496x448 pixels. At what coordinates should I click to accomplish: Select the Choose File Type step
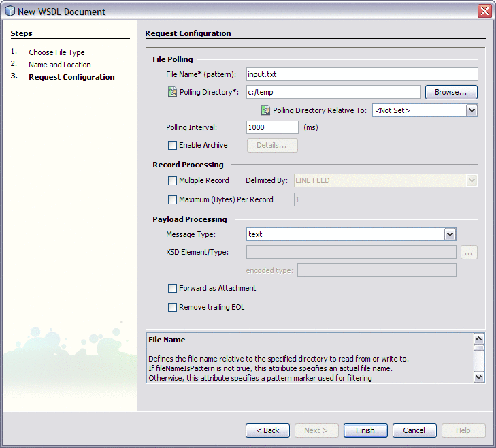(56, 52)
